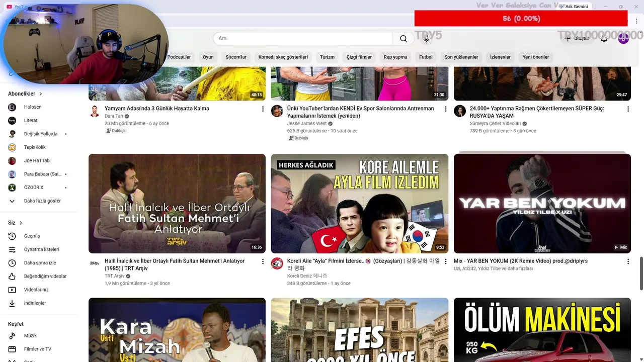Open Değişik Yollarda channel
Screen dimensions: 644x362
(x=38, y=134)
